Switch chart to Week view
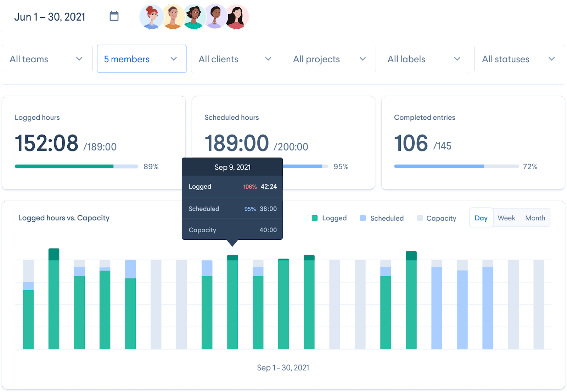 [x=506, y=218]
